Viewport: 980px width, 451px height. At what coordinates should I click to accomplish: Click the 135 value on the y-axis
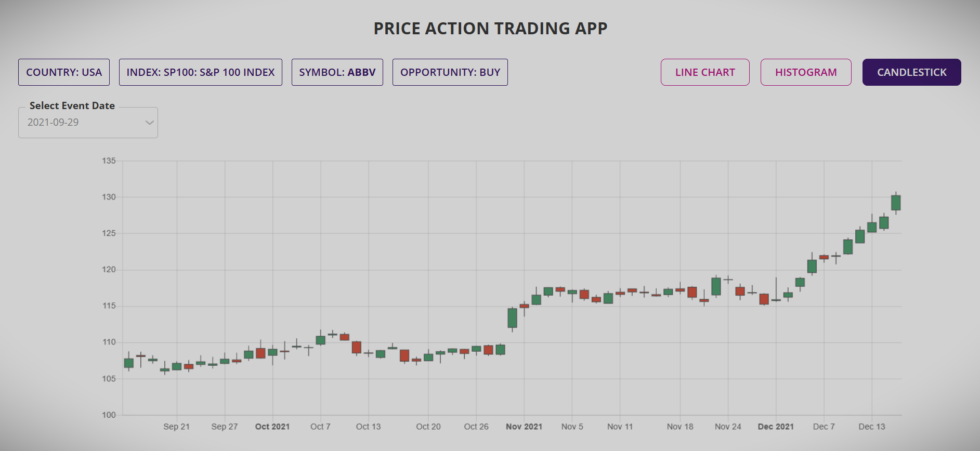109,161
